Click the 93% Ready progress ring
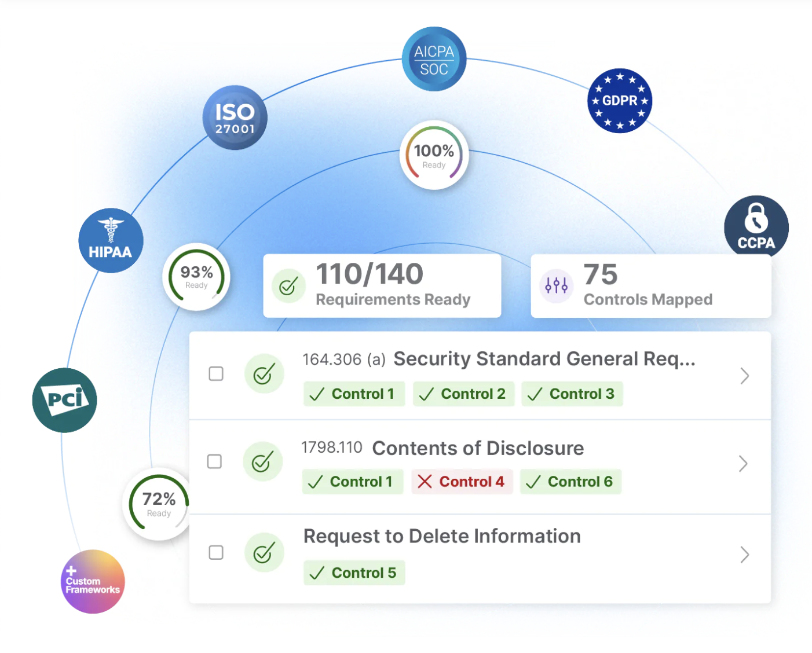812x653 pixels. [x=196, y=276]
